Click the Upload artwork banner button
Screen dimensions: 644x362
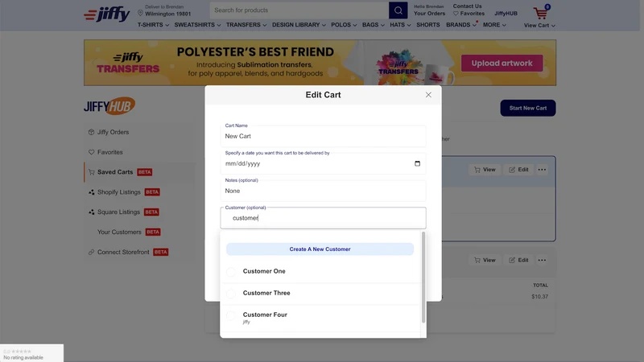(502, 64)
